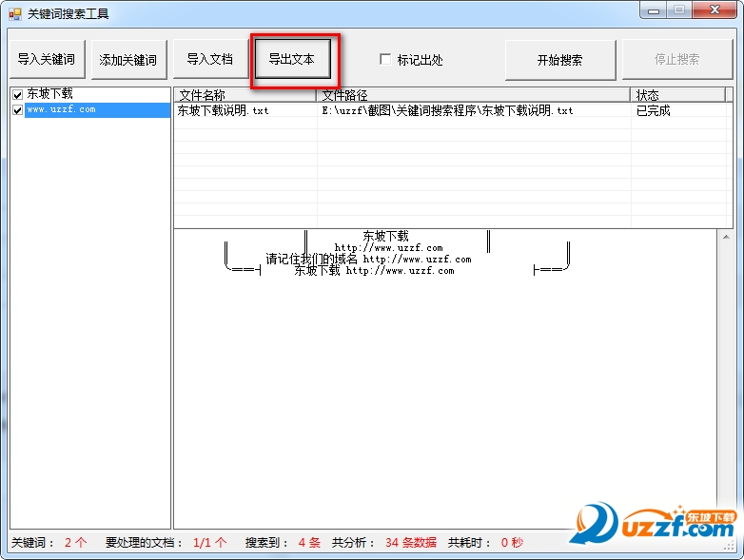Minimize the 关键词搜索工具 window
The height and width of the screenshot is (560, 744).
point(654,10)
